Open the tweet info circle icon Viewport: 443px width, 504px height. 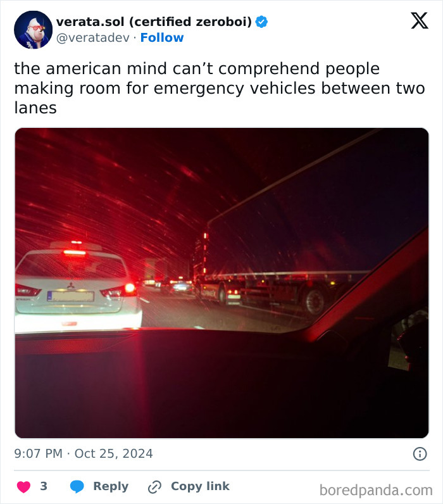420,454
